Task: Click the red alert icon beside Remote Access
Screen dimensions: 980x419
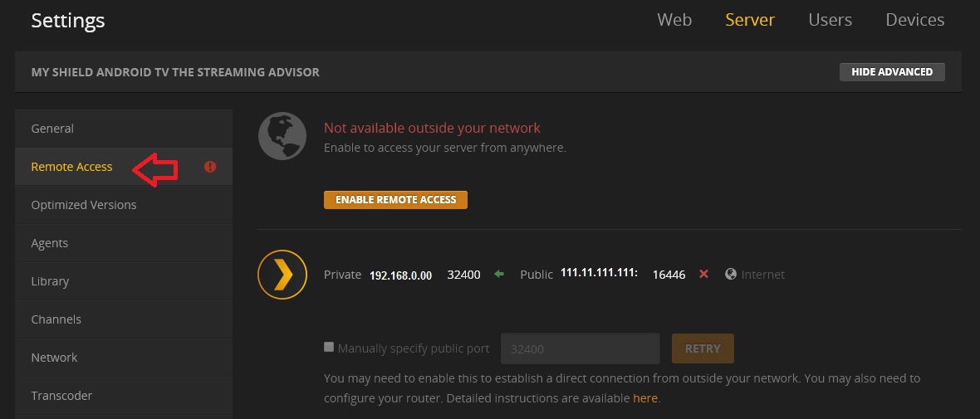Action: 210,167
